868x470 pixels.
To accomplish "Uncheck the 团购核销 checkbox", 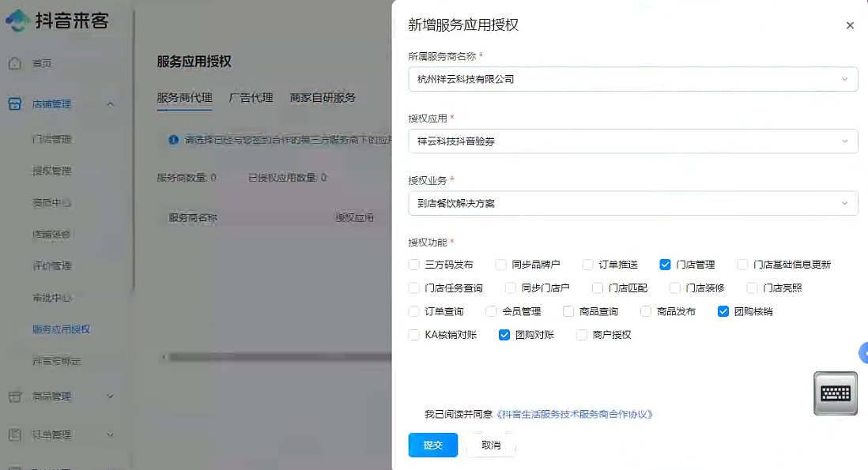I will click(723, 311).
